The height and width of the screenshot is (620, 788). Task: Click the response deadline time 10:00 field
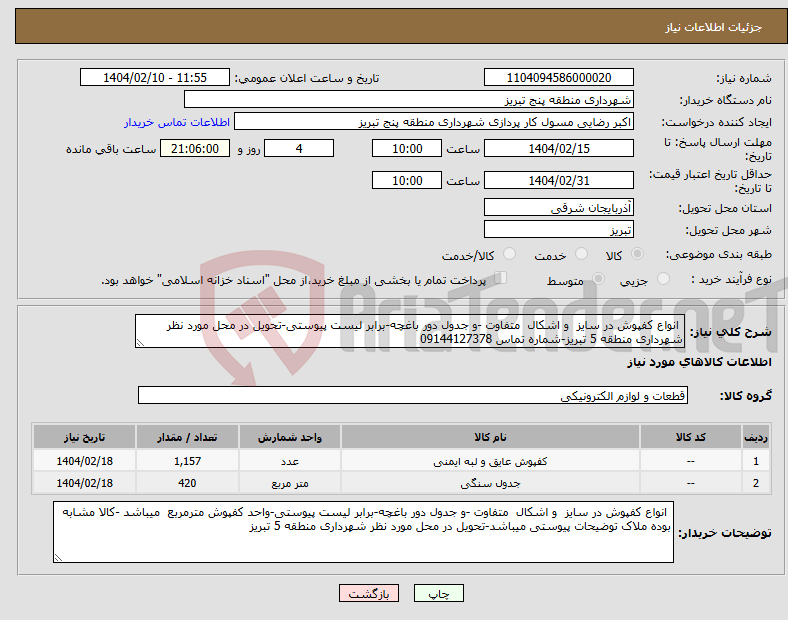407,148
